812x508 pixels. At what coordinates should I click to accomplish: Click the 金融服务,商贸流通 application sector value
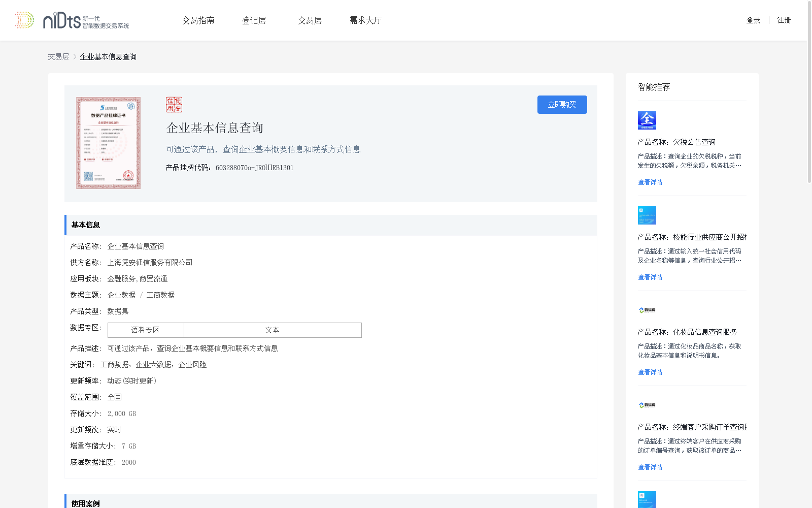(137, 279)
